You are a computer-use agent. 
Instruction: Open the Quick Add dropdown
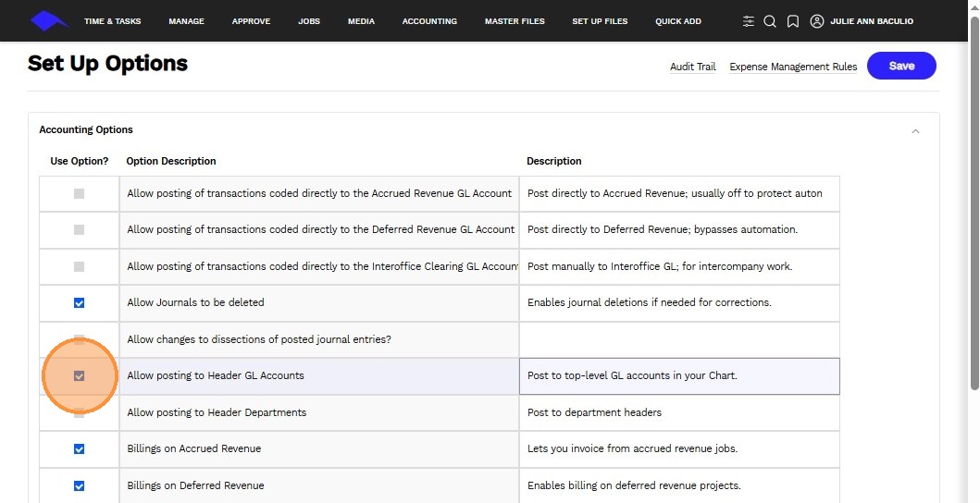coord(678,21)
